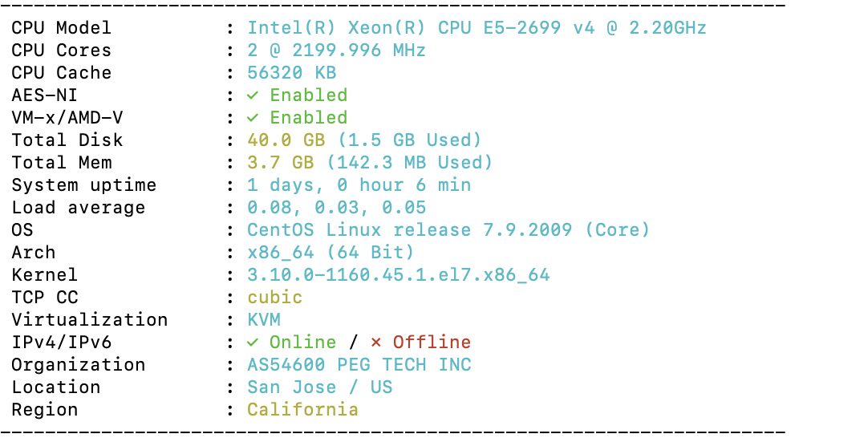Click the Region value California
The width and height of the screenshot is (868, 438).
pyautogui.click(x=302, y=410)
